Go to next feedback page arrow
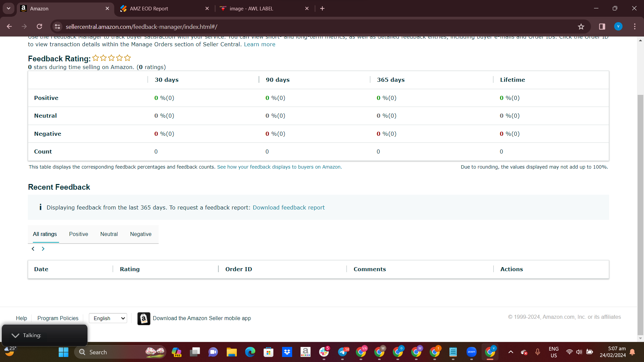Screen dimensions: 644x362 click(43, 249)
